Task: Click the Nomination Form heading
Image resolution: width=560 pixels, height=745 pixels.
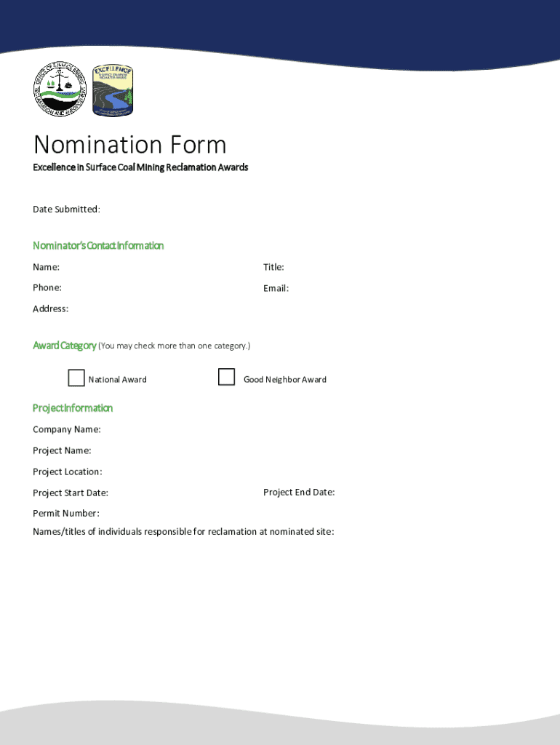Action: [x=129, y=145]
